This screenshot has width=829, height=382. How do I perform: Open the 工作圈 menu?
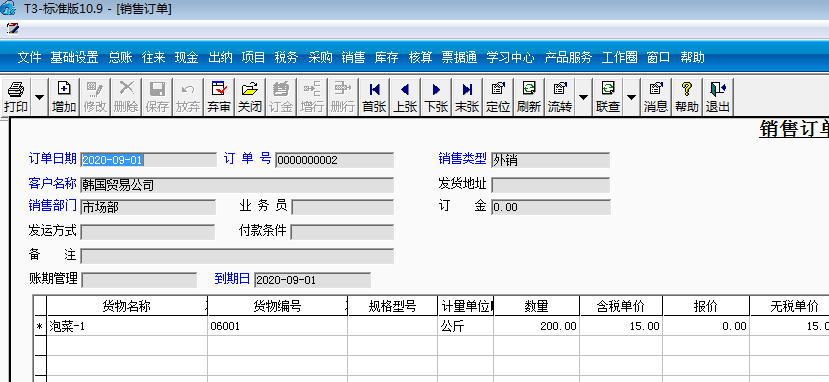(x=620, y=58)
